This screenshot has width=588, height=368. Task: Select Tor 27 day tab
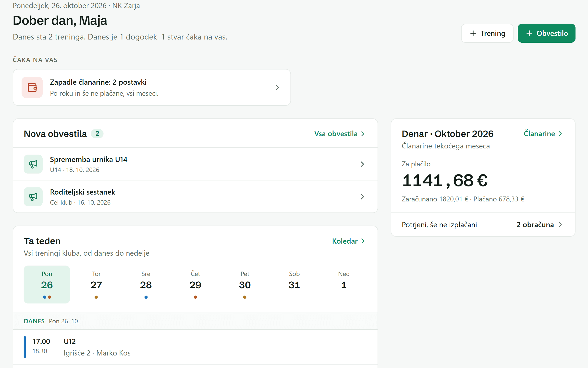coord(96,284)
